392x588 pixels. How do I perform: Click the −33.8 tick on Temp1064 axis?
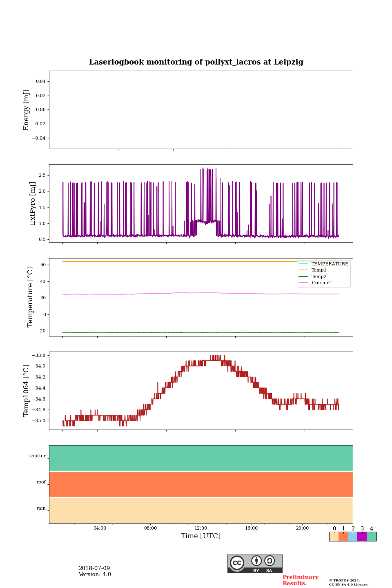click(x=39, y=355)
